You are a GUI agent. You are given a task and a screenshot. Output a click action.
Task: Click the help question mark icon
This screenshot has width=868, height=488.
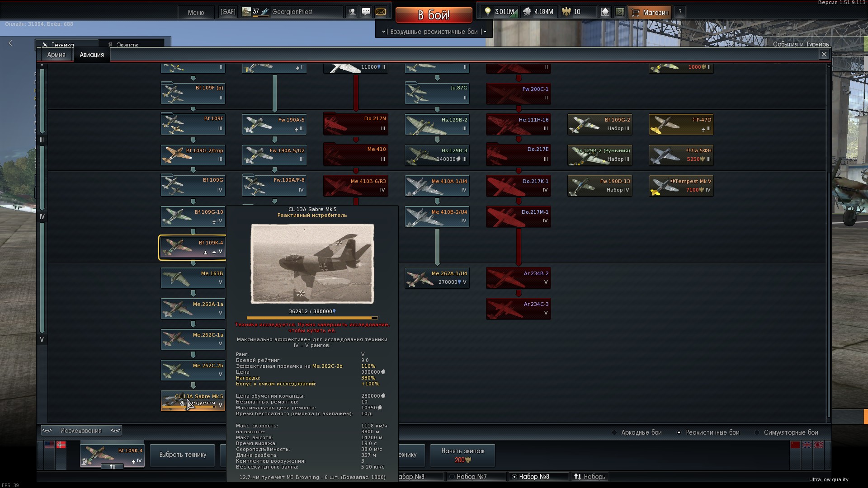point(679,12)
